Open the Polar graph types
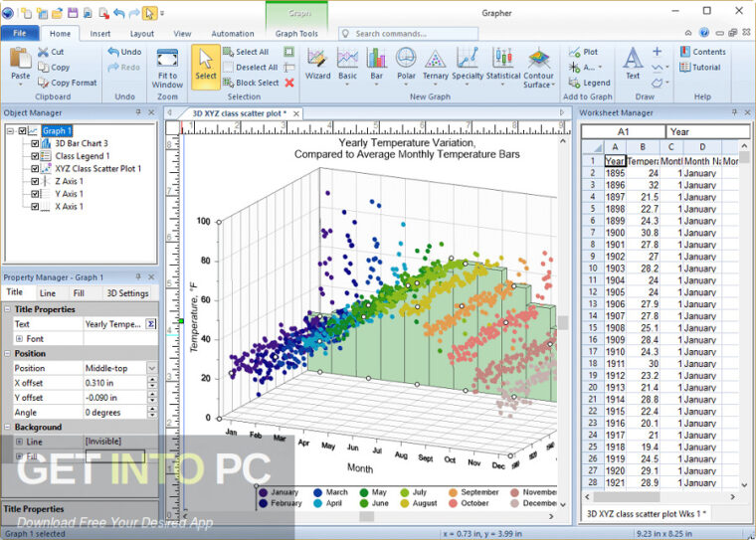This screenshot has height=540, width=756. [x=406, y=66]
